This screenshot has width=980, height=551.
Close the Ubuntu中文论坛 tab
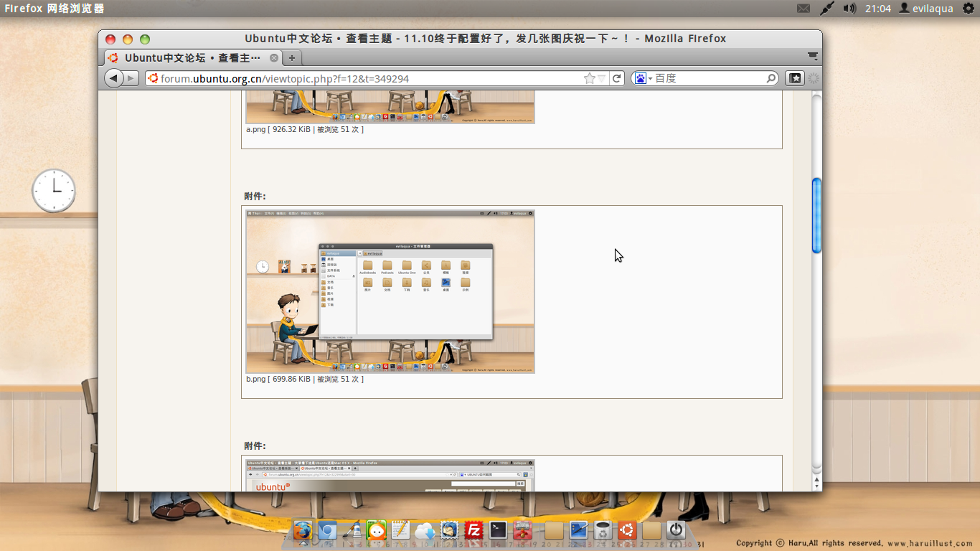274,58
